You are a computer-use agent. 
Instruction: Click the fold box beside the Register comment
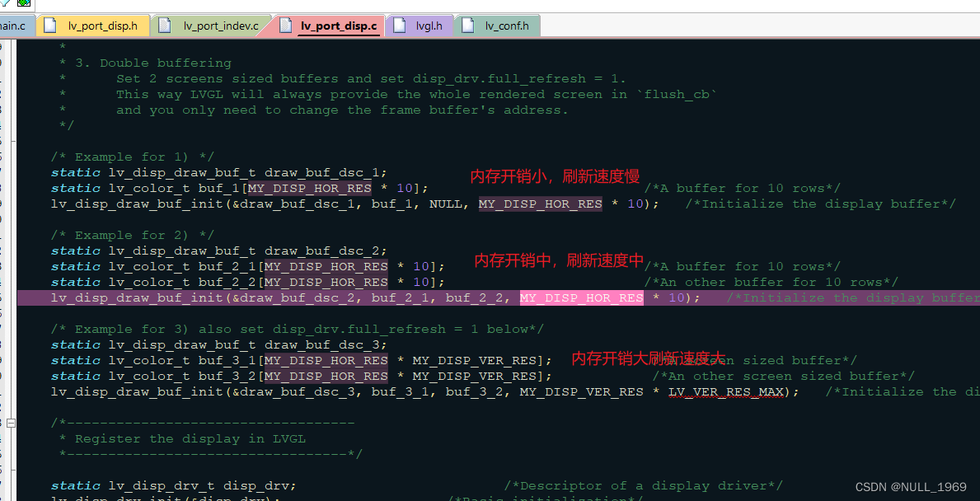(11, 423)
